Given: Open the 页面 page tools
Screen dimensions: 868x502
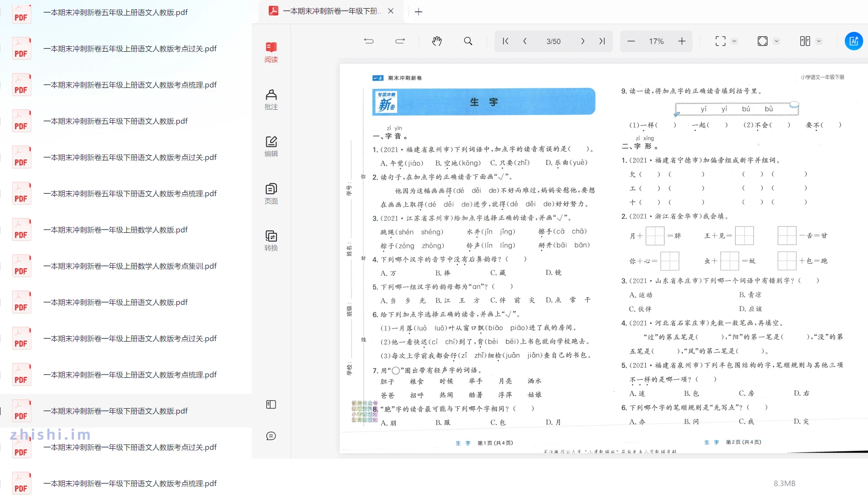Looking at the screenshot, I should click(x=271, y=194).
